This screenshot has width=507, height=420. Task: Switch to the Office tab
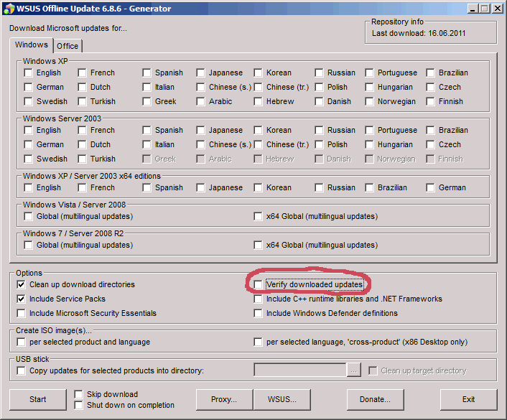(x=68, y=46)
